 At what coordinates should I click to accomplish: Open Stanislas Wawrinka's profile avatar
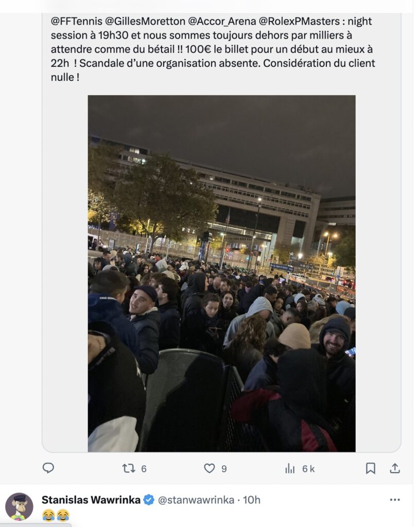tap(19, 506)
